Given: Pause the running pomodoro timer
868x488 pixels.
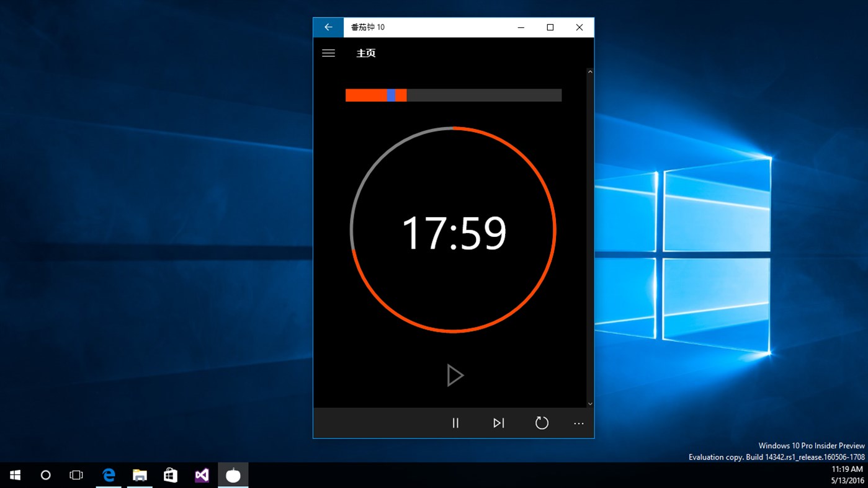Looking at the screenshot, I should click(455, 423).
